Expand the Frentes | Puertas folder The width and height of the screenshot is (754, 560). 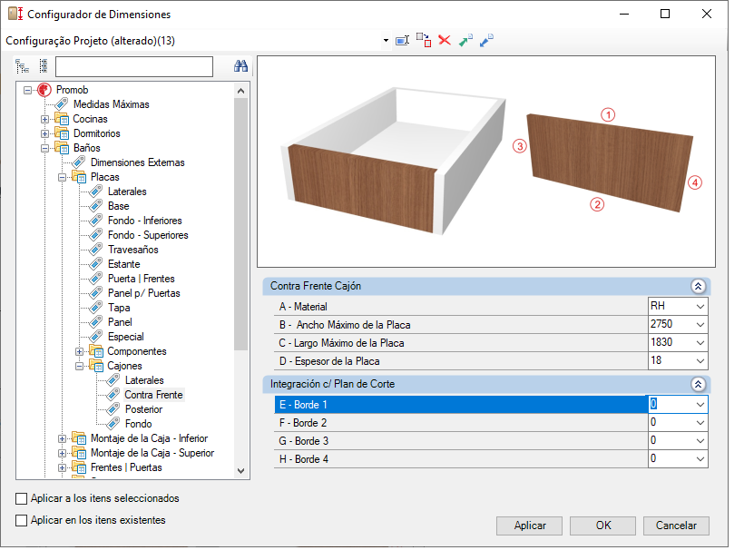[62, 467]
